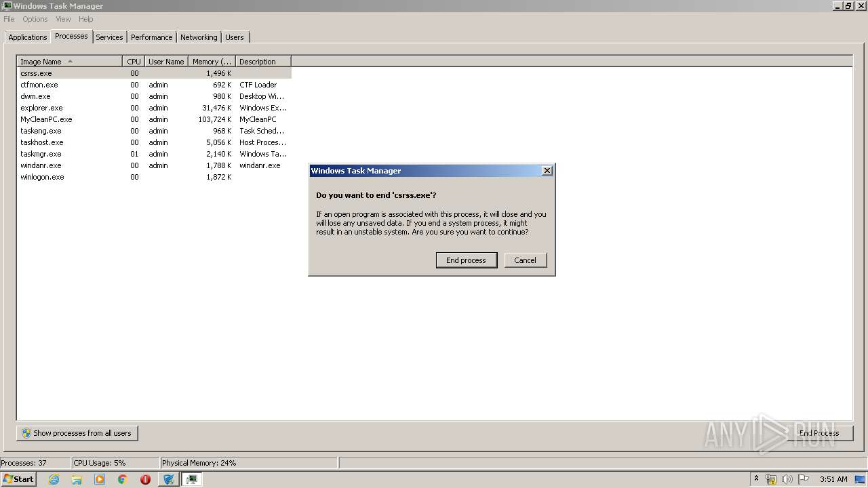Screen dimensions: 868x488
Task: Click the CPU Usage: 5% status entry
Action: pos(115,463)
